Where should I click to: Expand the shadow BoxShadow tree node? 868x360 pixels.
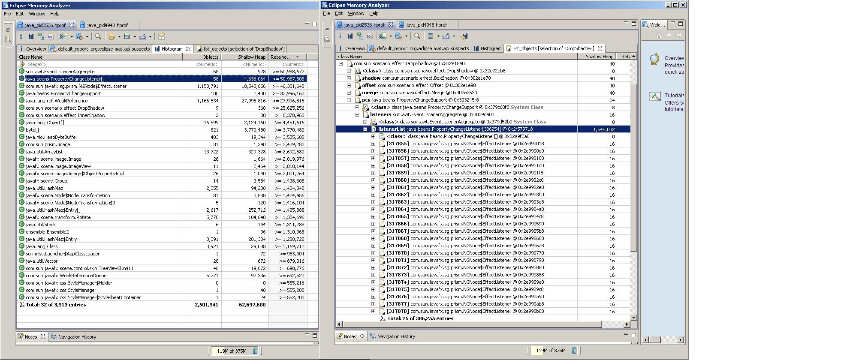tap(349, 78)
